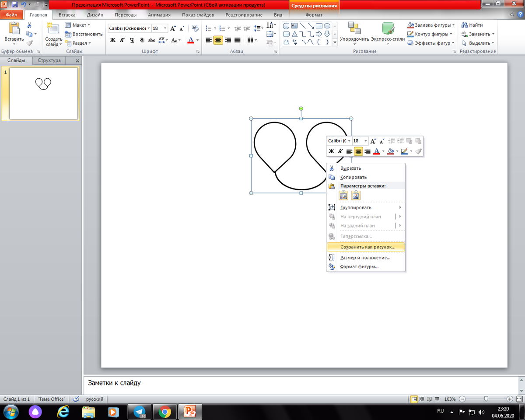
Task: Choose Format shape (Формат фигуры) menu item
Action: coord(366,266)
